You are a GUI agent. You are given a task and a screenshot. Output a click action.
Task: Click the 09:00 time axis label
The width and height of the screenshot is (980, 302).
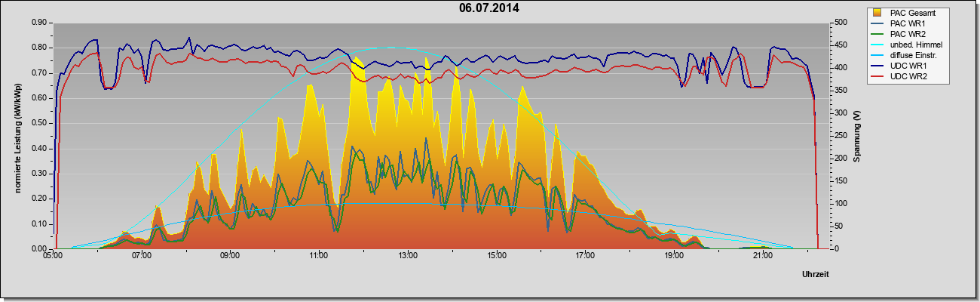pyautogui.click(x=230, y=257)
